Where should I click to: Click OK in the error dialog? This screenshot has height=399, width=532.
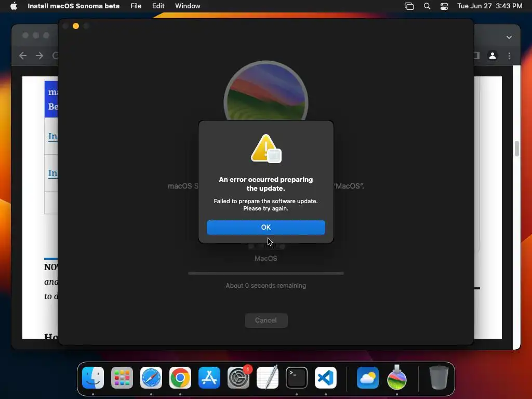pos(265,228)
